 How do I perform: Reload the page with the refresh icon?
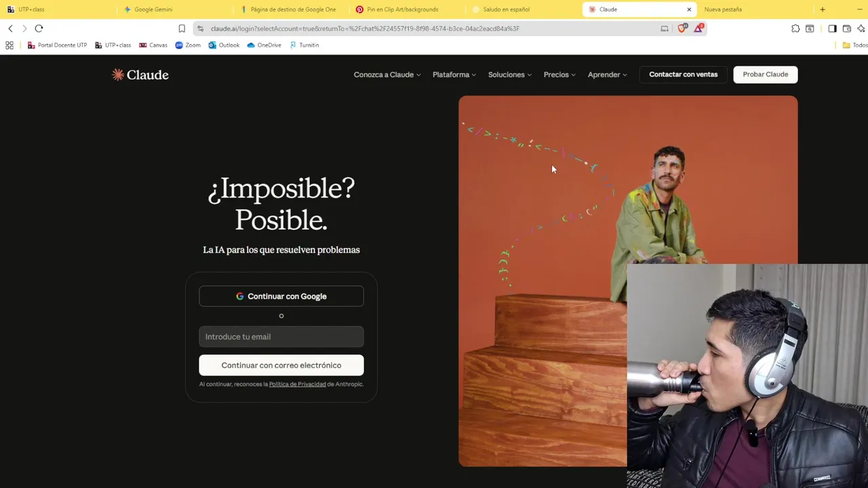pos(39,28)
